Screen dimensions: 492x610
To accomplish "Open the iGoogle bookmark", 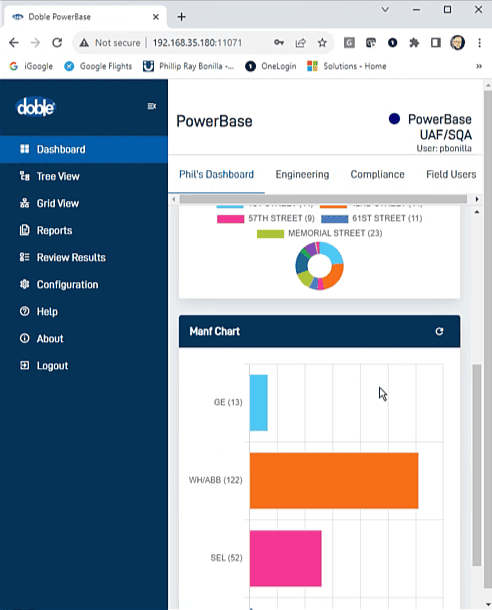I will (x=31, y=67).
